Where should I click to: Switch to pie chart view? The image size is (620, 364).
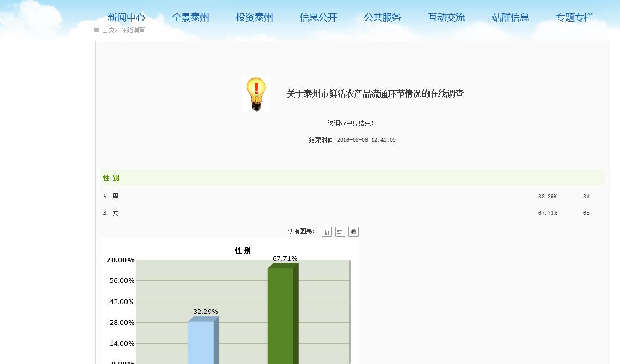click(354, 232)
